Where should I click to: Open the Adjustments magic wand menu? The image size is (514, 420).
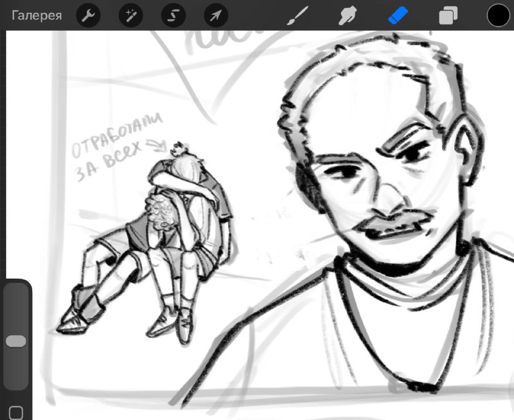(131, 15)
